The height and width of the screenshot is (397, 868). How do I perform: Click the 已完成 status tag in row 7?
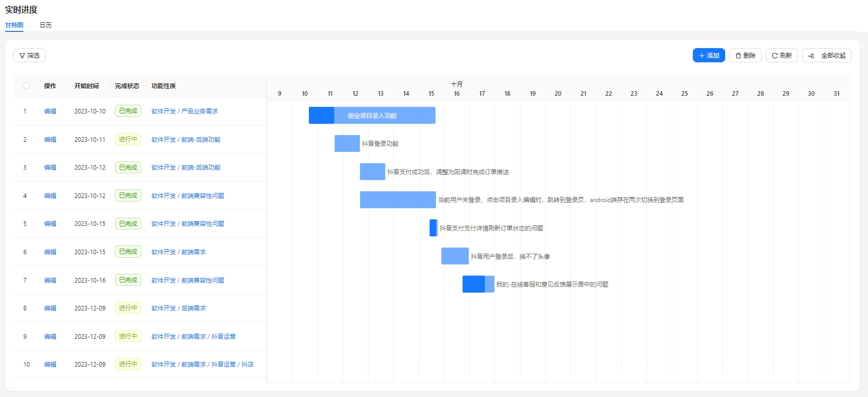[x=128, y=280]
